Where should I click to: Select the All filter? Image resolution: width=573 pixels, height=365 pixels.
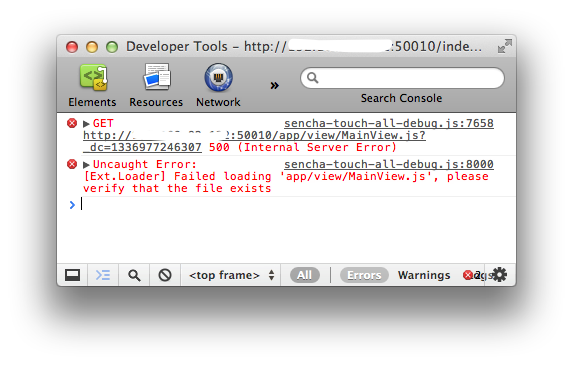pos(304,275)
